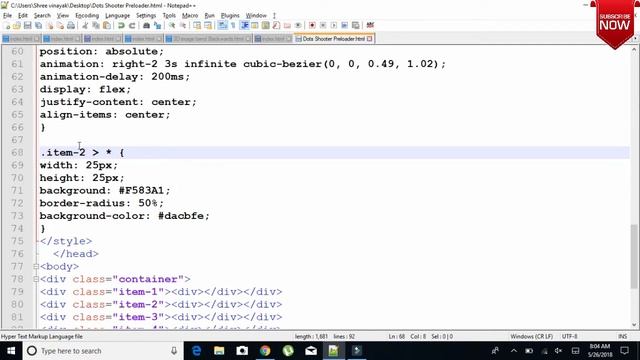Click the tab bar scroll arrow
640x360 pixels.
click(635, 38)
